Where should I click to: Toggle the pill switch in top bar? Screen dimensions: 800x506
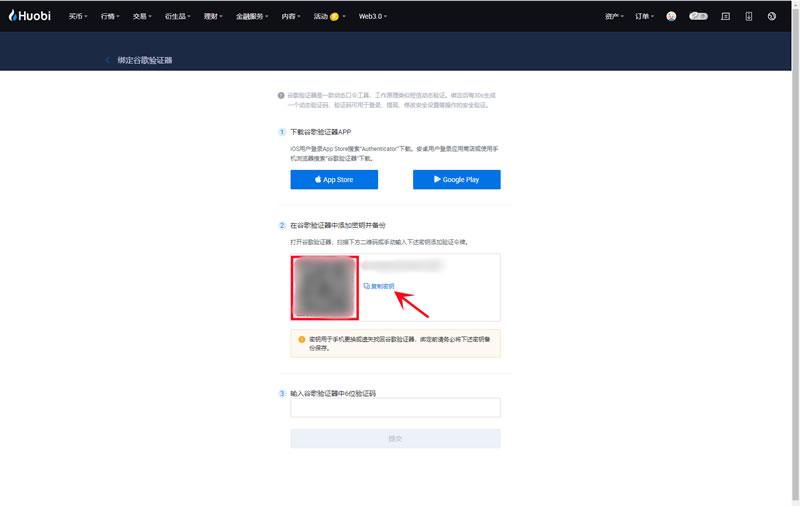tap(699, 16)
